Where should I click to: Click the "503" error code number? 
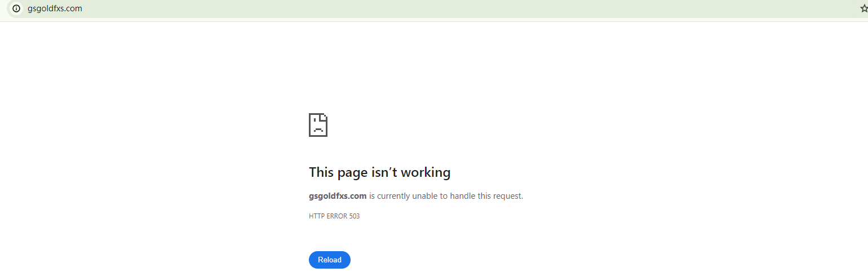tap(354, 216)
